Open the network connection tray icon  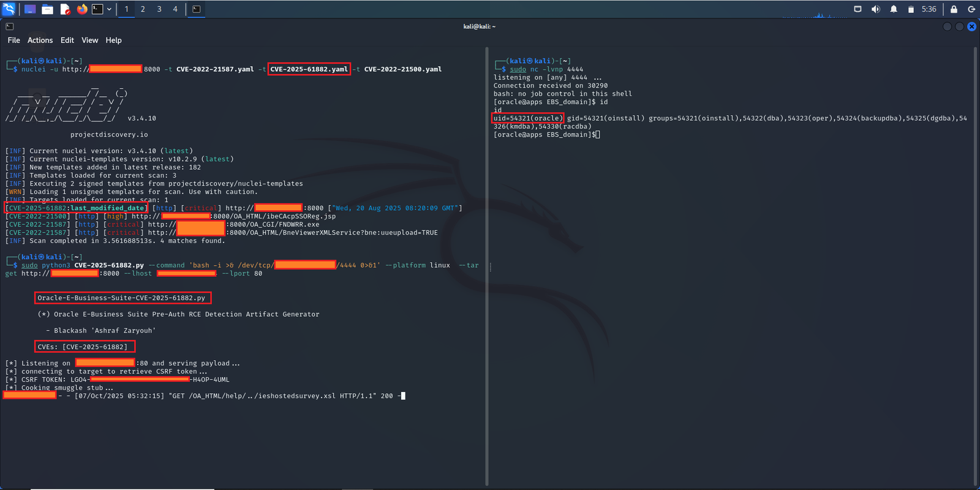pos(858,9)
